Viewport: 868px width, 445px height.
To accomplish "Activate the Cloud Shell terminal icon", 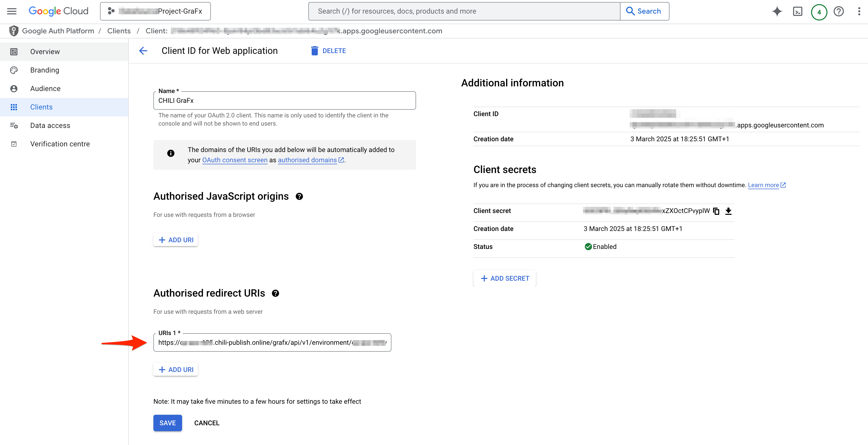I will (x=797, y=12).
